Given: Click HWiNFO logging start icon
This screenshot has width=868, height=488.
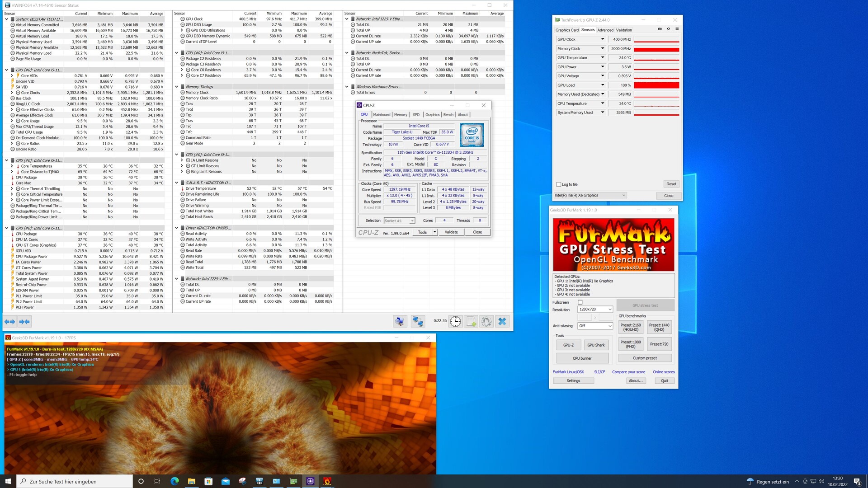Looking at the screenshot, I should click(471, 321).
